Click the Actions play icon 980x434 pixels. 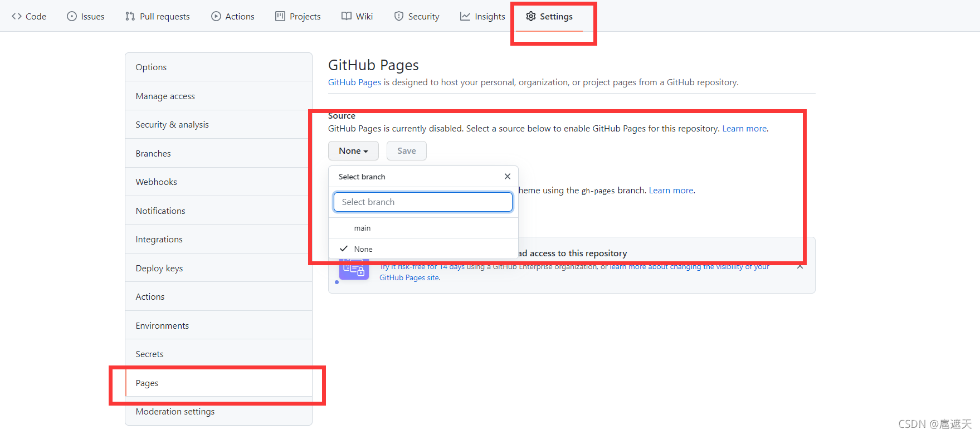[216, 16]
